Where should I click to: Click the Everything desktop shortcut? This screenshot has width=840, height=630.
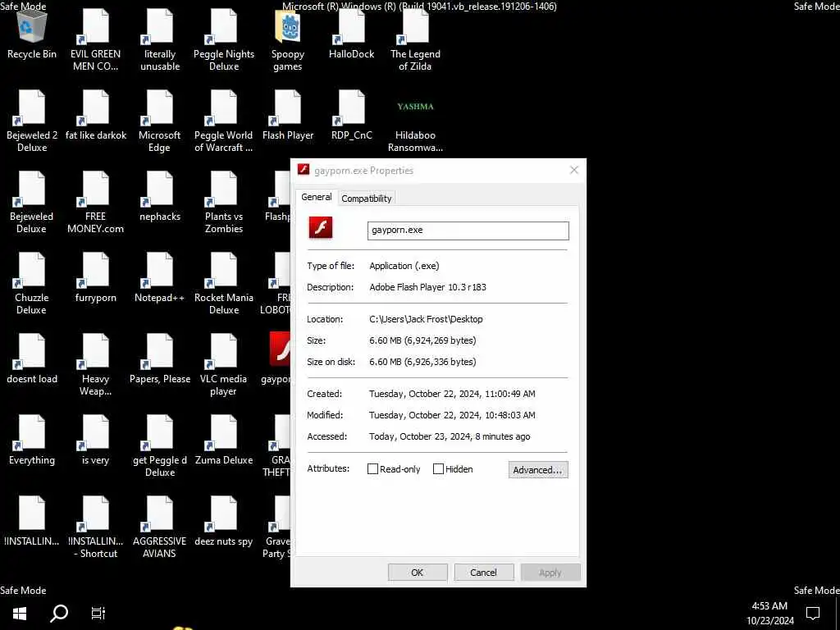32,441
